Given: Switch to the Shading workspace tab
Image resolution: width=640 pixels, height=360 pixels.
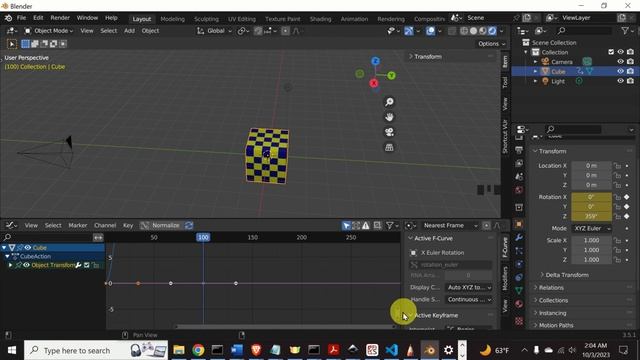Looking at the screenshot, I should point(320,19).
